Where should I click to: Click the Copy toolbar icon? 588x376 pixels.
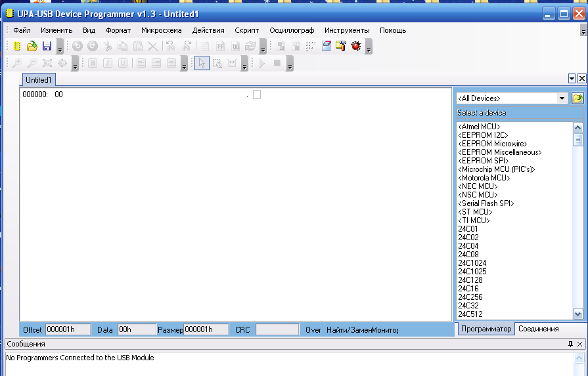[x=123, y=46]
